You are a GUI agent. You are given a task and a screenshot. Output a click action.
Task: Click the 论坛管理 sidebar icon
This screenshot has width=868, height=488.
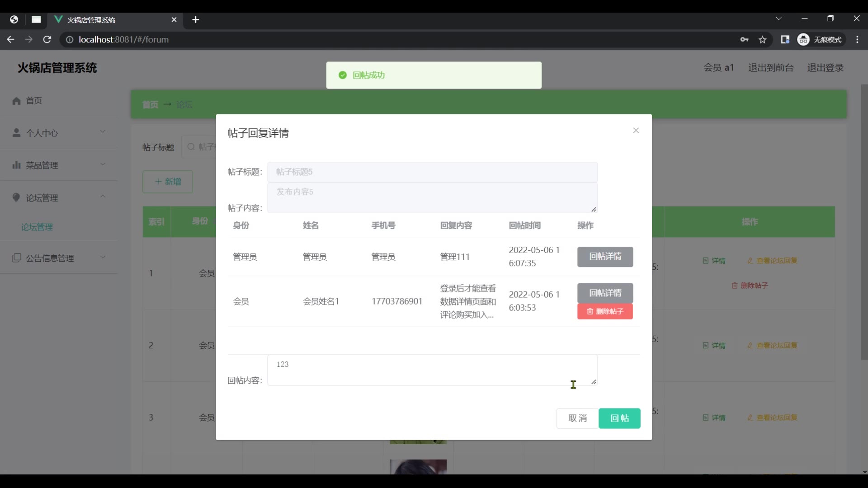[17, 197]
